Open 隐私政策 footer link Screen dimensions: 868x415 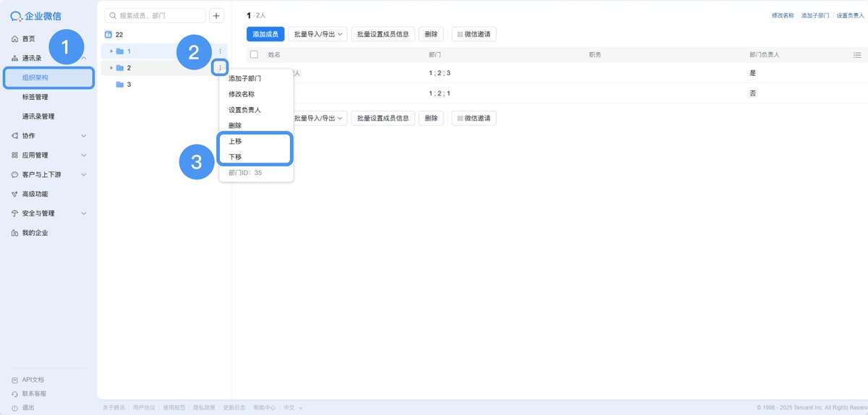pyautogui.click(x=204, y=408)
